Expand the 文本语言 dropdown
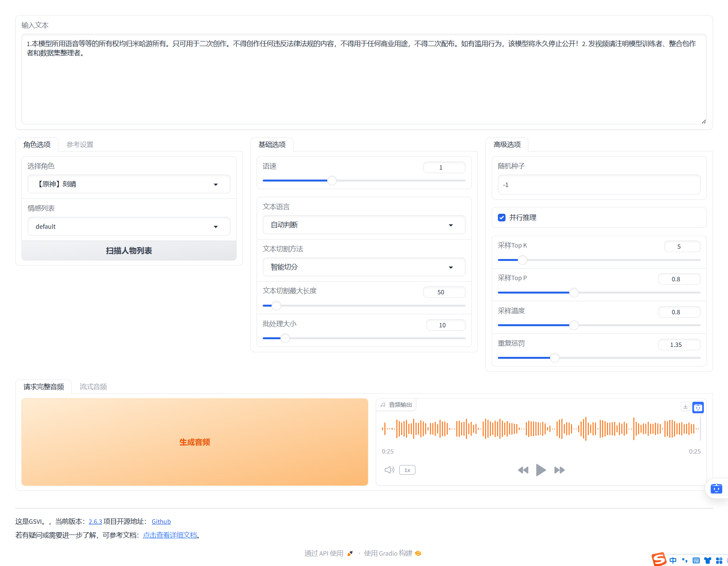The height and width of the screenshot is (566, 728). (x=364, y=225)
